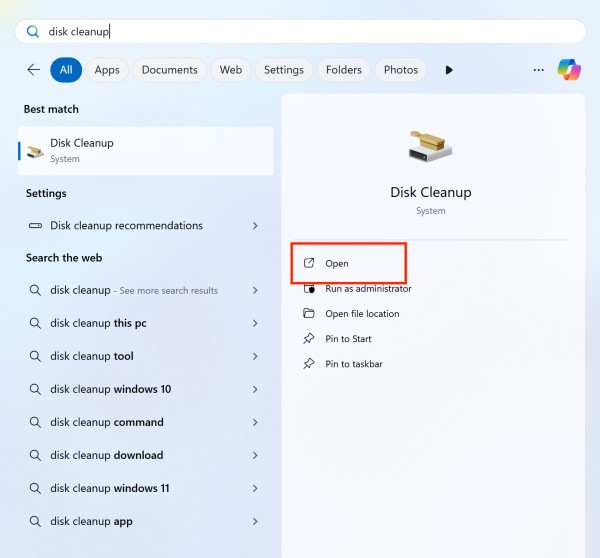
Task: Click the large Disk Cleanup icon in preview pane
Action: click(430, 147)
